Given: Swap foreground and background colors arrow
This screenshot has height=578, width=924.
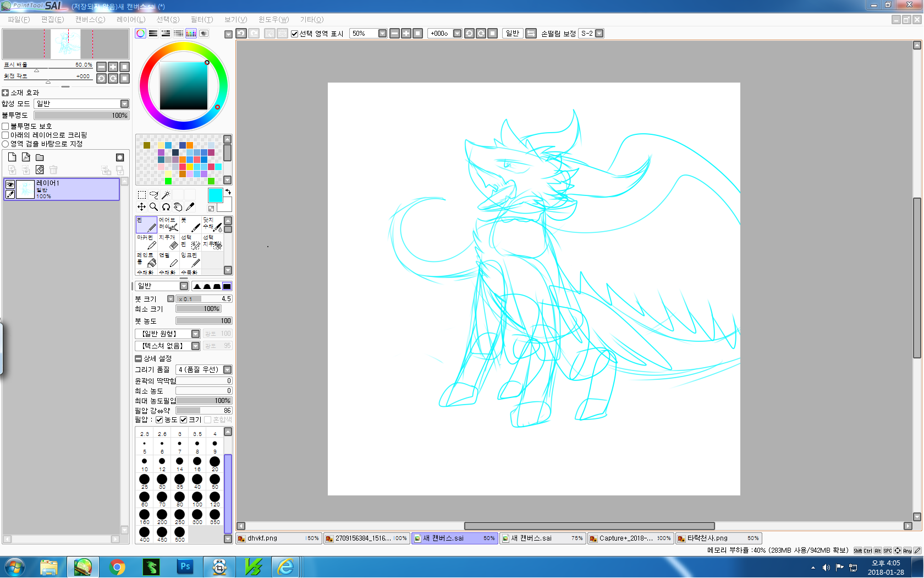Looking at the screenshot, I should pos(228,192).
